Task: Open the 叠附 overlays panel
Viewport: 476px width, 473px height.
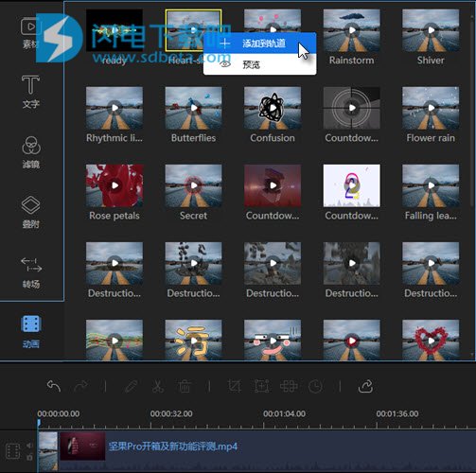Action: tap(30, 212)
